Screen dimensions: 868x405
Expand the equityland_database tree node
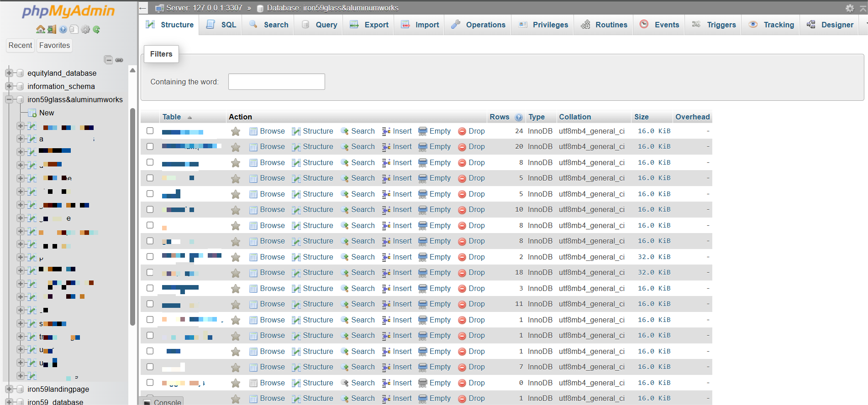coord(9,73)
